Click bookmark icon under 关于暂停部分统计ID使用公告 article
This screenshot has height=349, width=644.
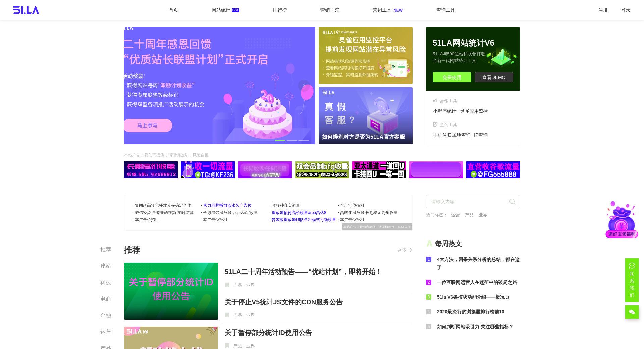pos(227,346)
